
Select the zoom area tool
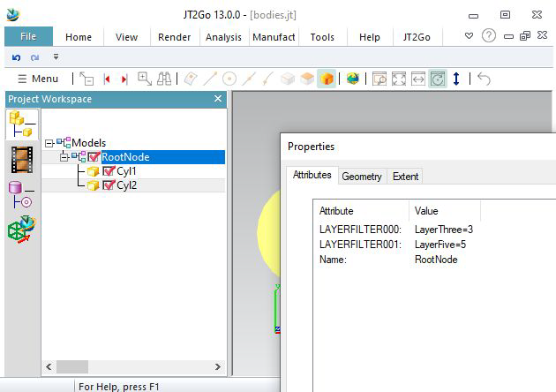[145, 79]
